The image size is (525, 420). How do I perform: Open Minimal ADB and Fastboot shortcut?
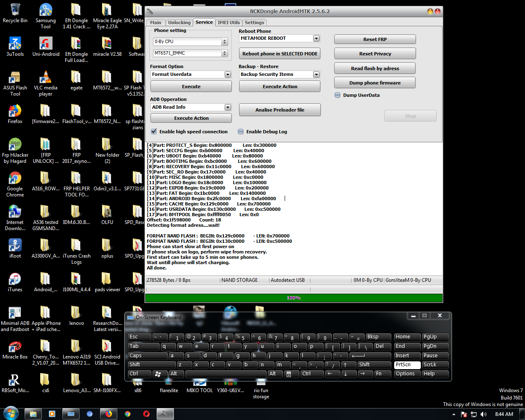(x=15, y=319)
